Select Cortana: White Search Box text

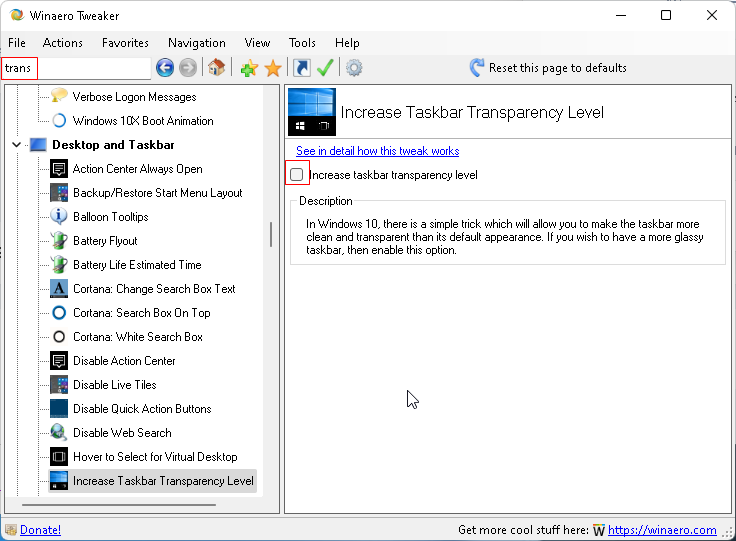tap(138, 336)
